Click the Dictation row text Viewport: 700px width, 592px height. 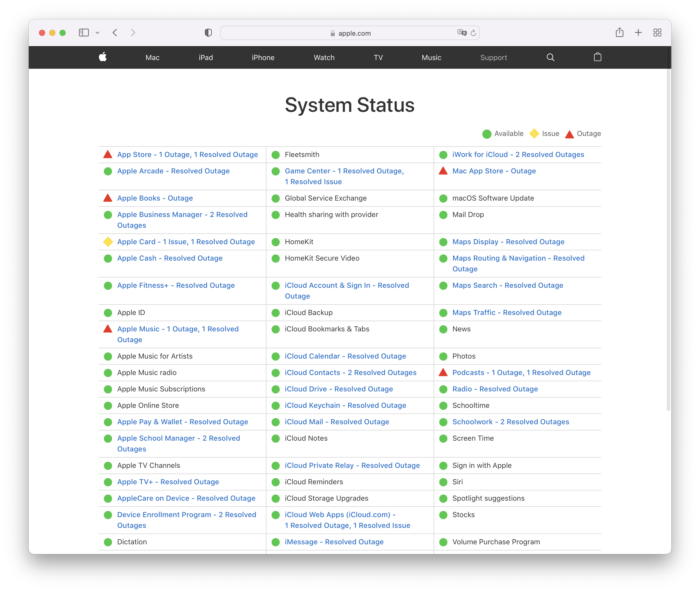coord(132,542)
